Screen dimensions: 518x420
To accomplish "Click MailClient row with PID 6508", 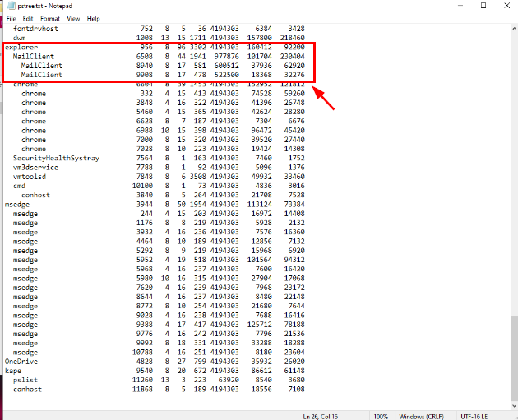I will point(159,57).
